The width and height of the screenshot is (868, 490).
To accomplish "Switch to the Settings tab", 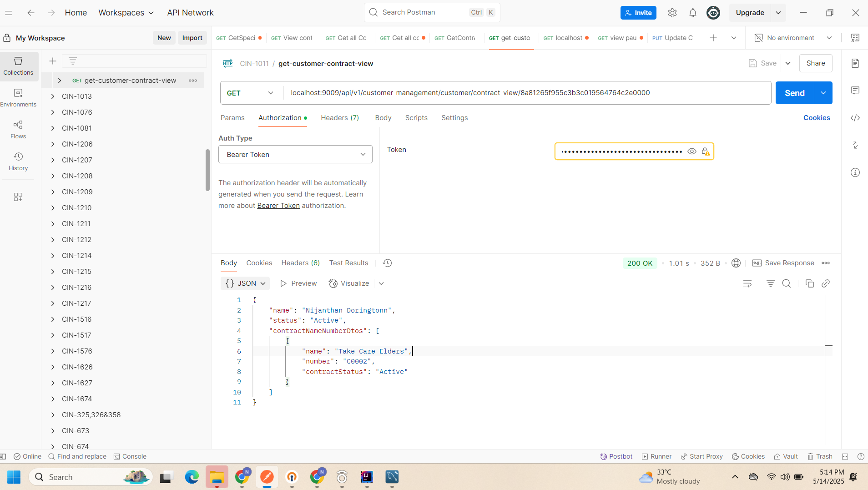I will (x=454, y=118).
